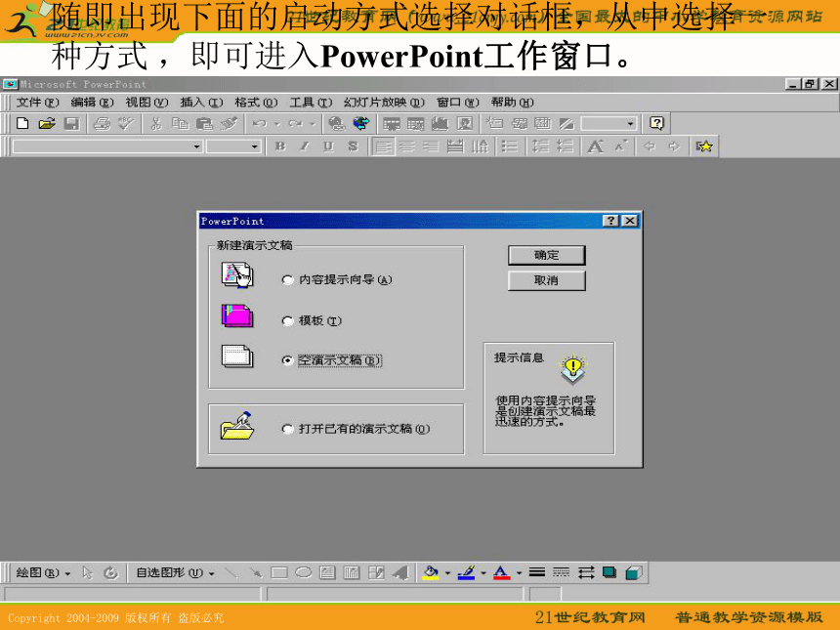Click the Fill Color paint bucket swatch
Image resolution: width=840 pixels, height=630 pixels.
[x=431, y=572]
